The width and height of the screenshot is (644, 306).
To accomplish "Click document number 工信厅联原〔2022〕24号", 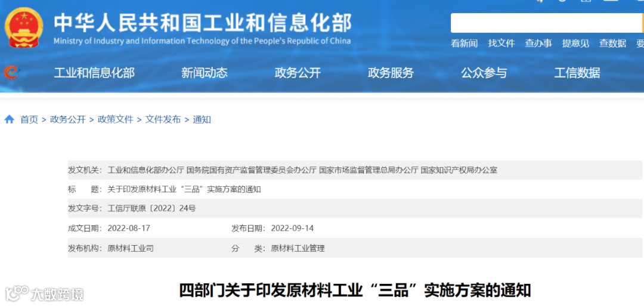I will pyautogui.click(x=151, y=208).
